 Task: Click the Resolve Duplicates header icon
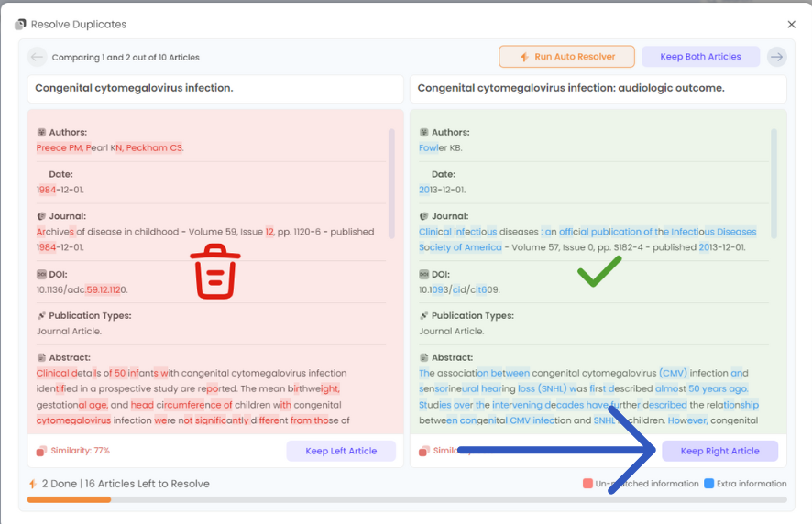21,25
